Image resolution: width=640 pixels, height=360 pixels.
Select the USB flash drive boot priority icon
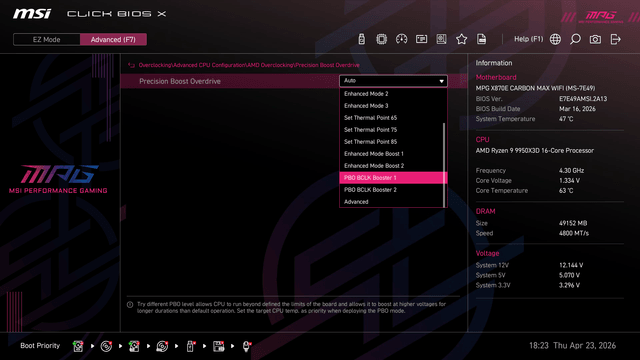(x=190, y=346)
